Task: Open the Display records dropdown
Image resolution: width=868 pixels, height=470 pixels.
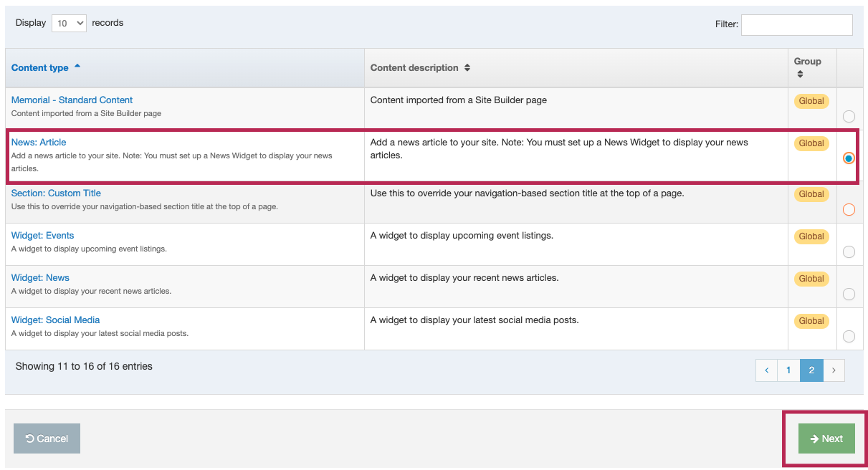Action: [x=69, y=22]
